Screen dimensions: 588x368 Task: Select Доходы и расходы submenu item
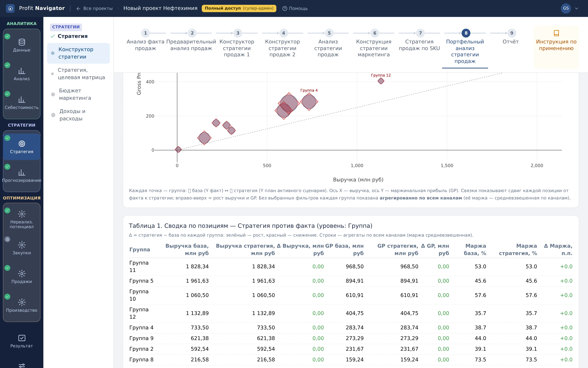click(78, 115)
